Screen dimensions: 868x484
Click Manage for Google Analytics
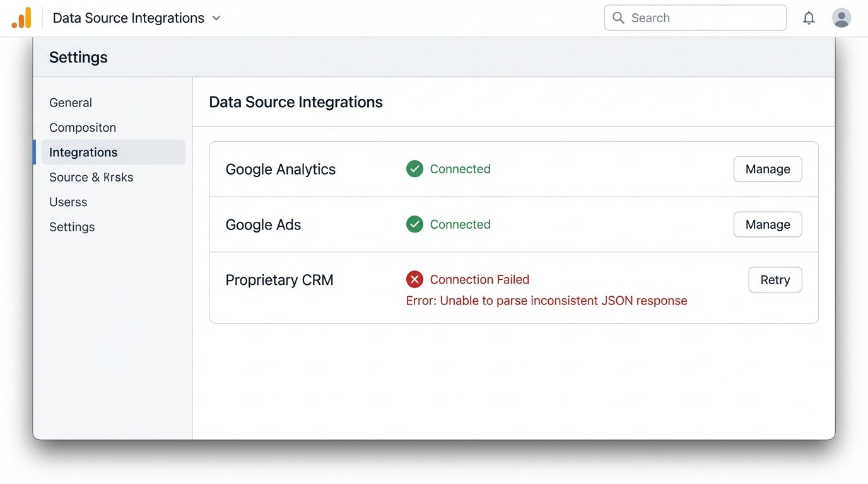[767, 168]
